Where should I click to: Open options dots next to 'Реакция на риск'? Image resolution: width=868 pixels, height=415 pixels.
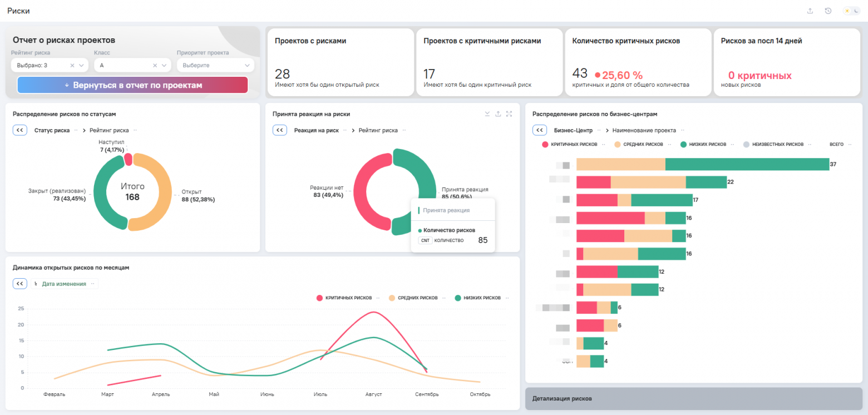click(x=345, y=130)
